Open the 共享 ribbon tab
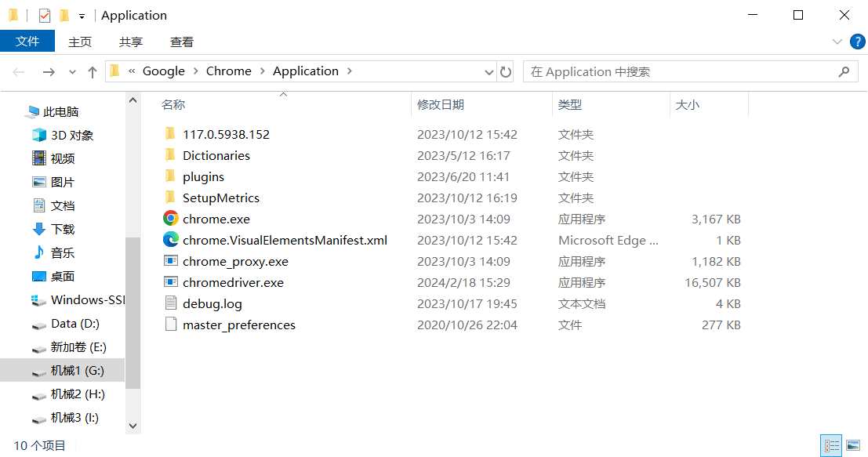 [131, 42]
